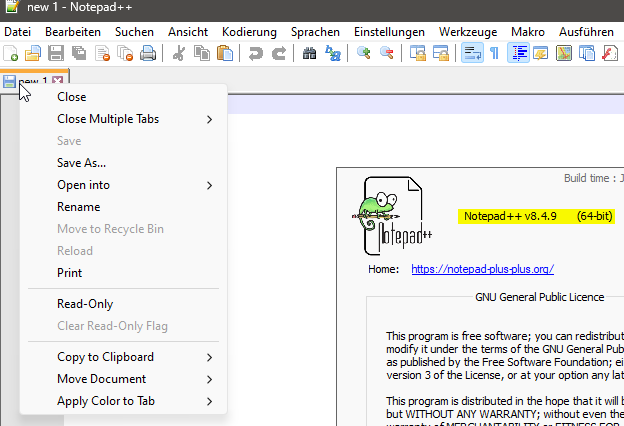Image resolution: width=624 pixels, height=426 pixels.
Task: Toggle Show all characters pilcrow icon
Action: tap(494, 53)
